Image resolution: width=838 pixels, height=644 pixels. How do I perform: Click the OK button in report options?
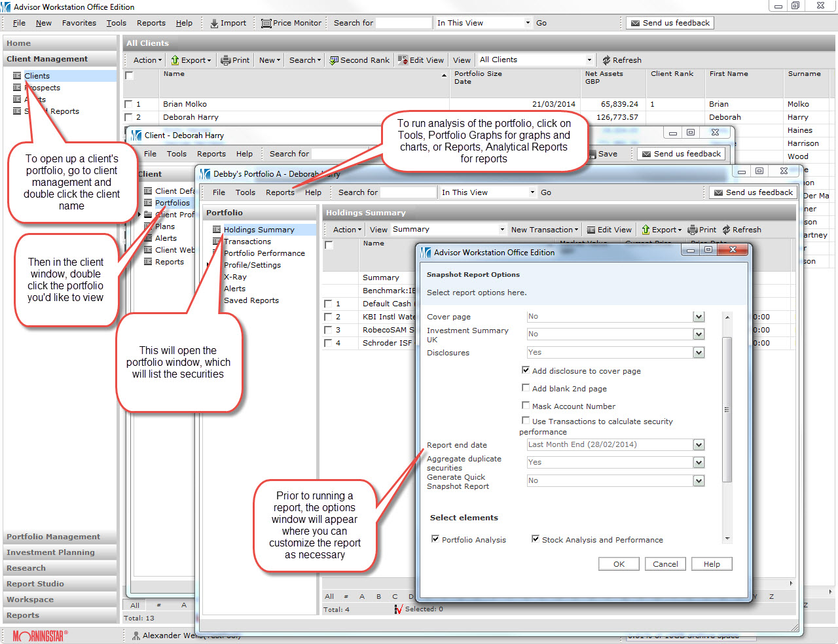coord(619,564)
